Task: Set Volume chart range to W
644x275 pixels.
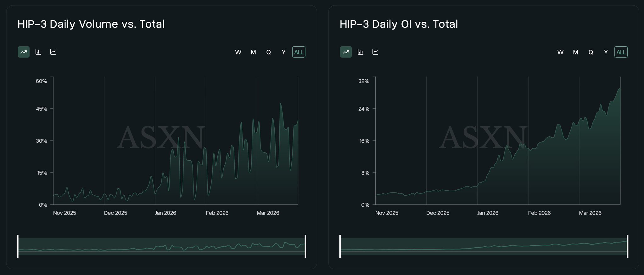Action: pos(238,52)
